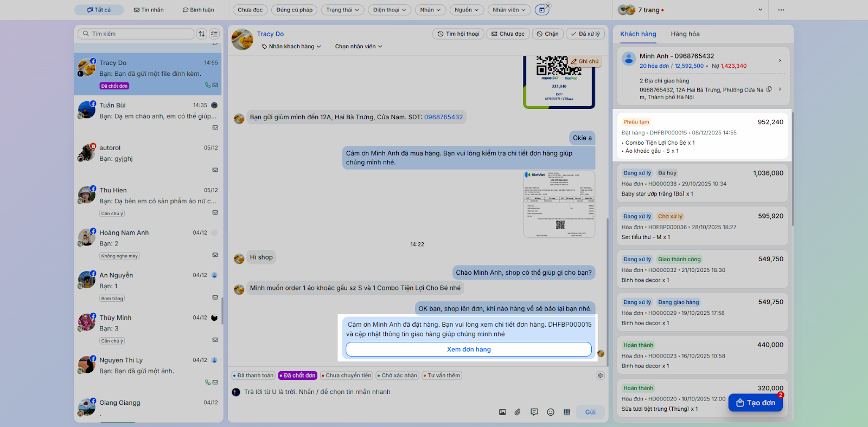Click the image attachment icon in message composer
The image size is (868, 427).
click(x=502, y=412)
